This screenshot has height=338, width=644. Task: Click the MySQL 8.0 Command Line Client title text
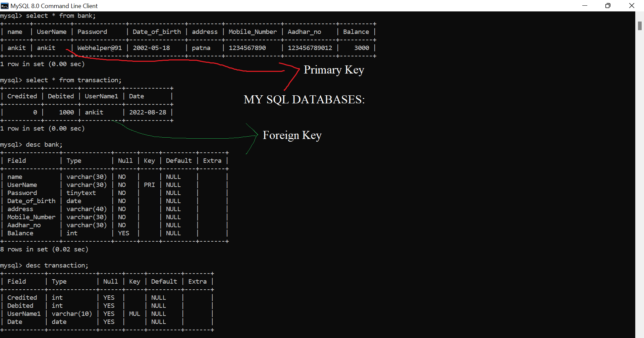point(54,6)
